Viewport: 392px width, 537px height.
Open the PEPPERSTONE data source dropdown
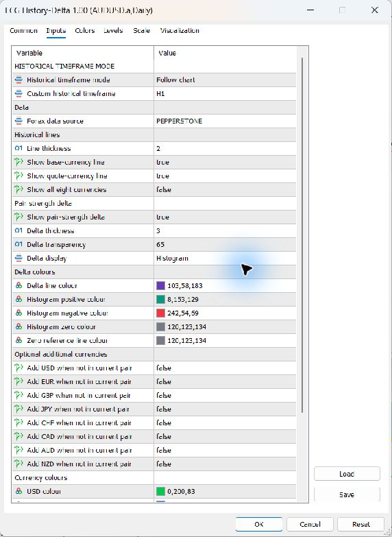(225, 121)
